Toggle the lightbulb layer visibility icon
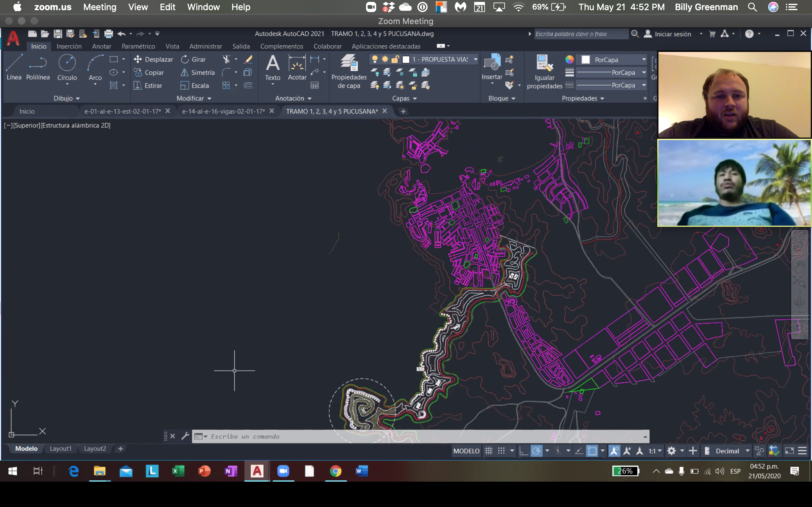This screenshot has width=812, height=507. pos(375,59)
